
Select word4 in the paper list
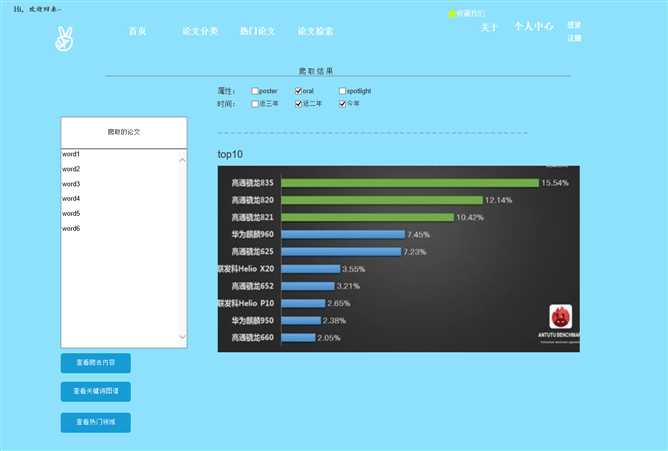[71, 198]
